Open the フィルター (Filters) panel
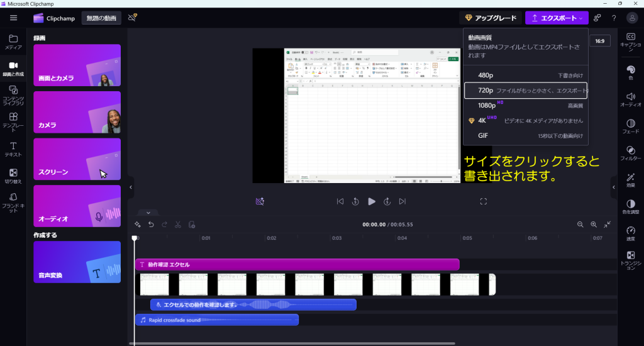The image size is (644, 346). pyautogui.click(x=630, y=153)
